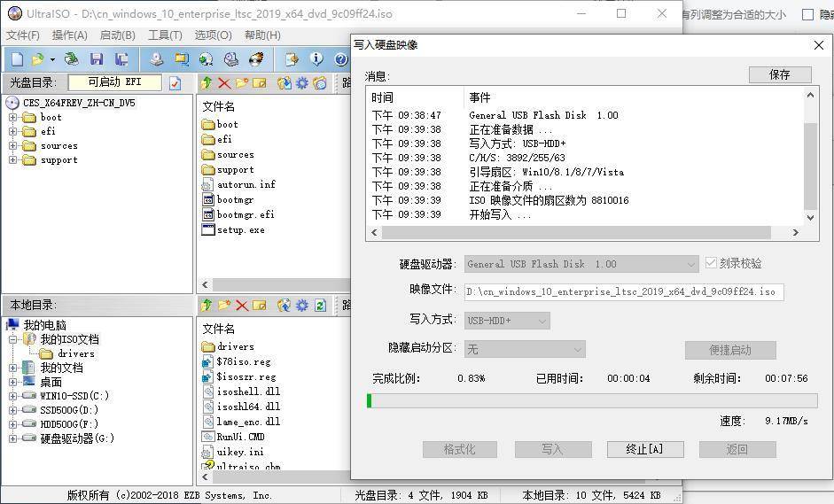The height and width of the screenshot is (504, 834).
Task: Click the disc with green arrow icon
Action: click(206, 59)
